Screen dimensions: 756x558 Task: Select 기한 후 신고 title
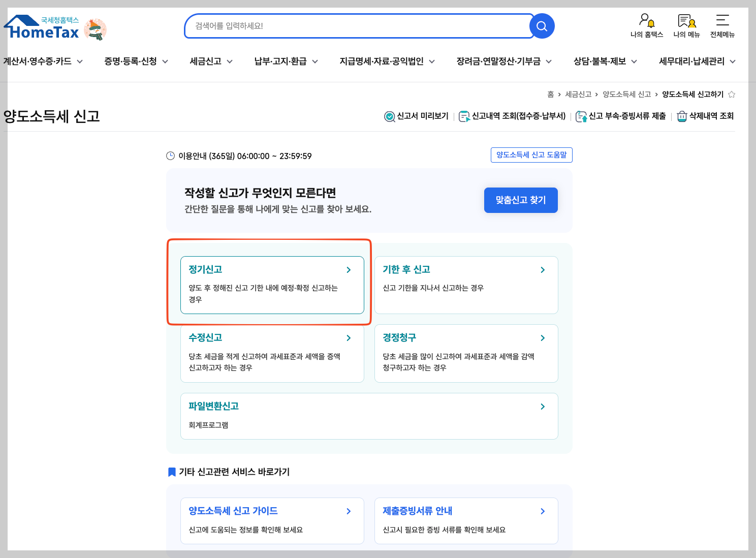[406, 270]
